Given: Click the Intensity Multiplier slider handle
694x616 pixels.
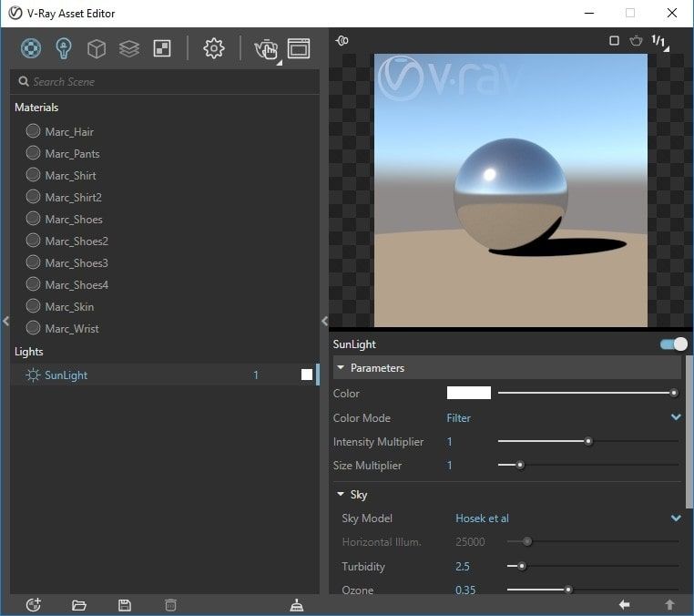Looking at the screenshot, I should (588, 441).
